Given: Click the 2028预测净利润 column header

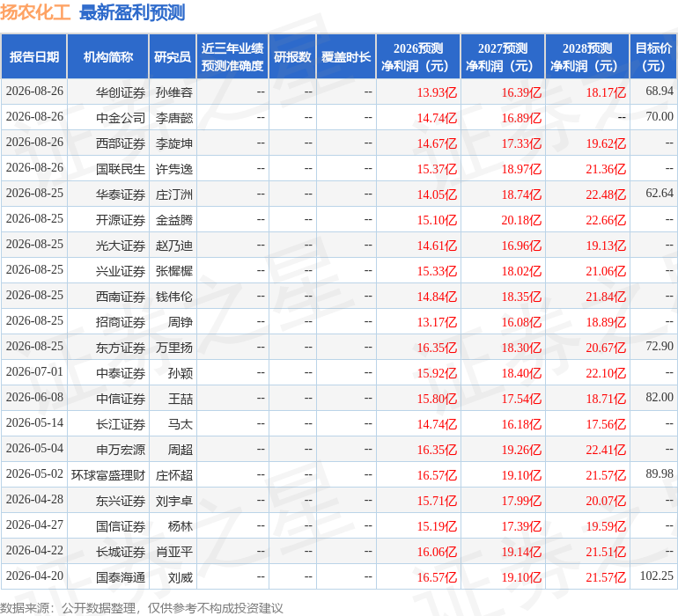Looking at the screenshot, I should pos(587,56).
